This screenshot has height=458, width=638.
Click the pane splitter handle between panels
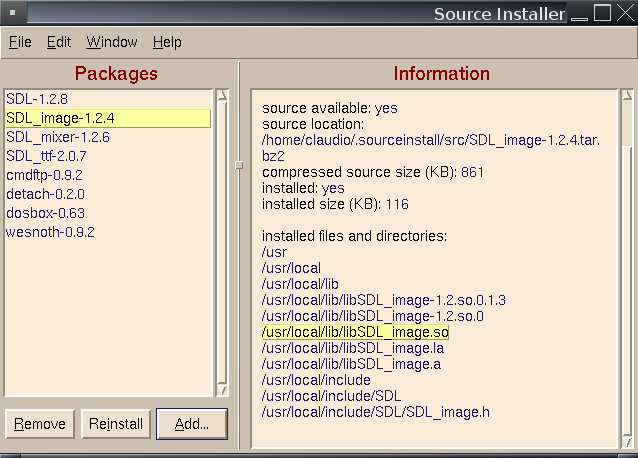point(239,165)
